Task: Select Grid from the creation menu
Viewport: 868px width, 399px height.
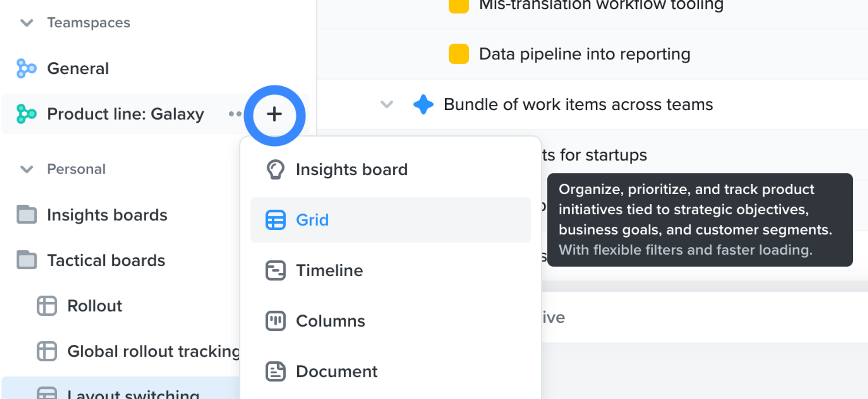Action: 312,220
